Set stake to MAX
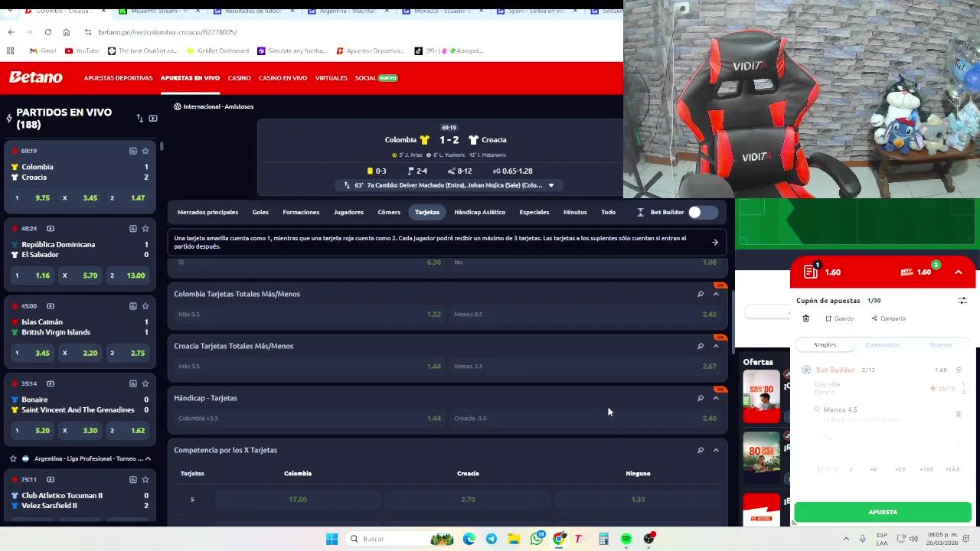 [x=952, y=469]
